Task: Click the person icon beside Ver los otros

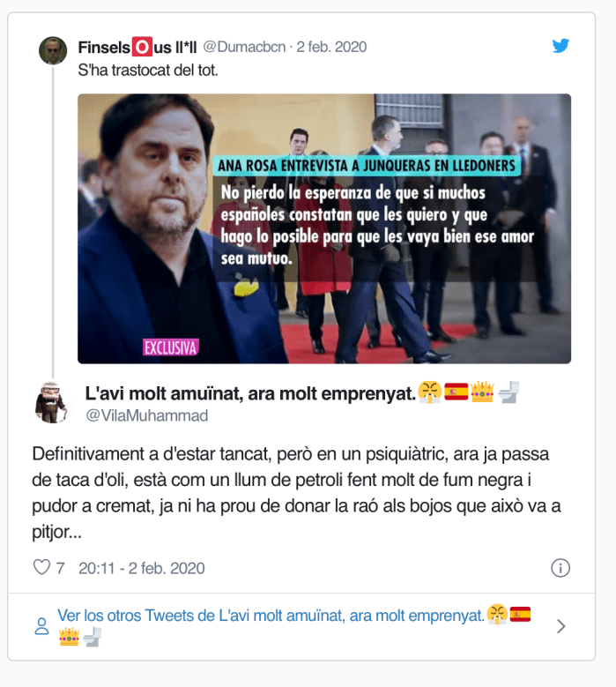Action: coord(41,626)
